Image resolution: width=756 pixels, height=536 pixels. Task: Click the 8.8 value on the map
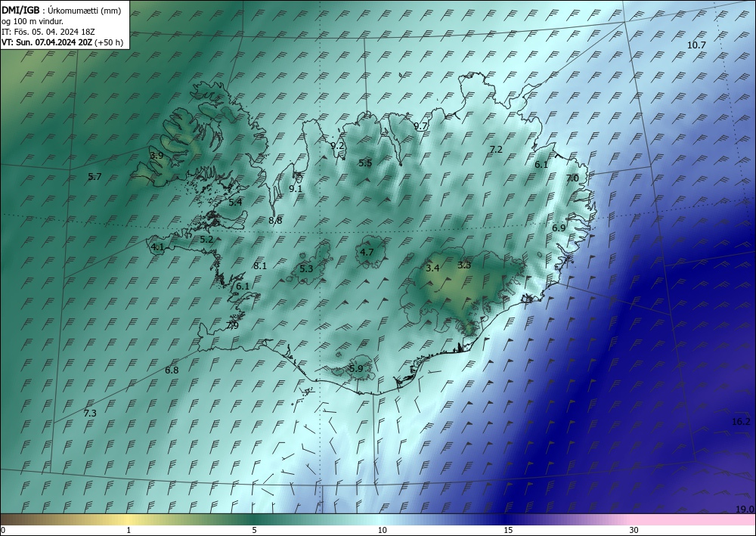tap(275, 220)
